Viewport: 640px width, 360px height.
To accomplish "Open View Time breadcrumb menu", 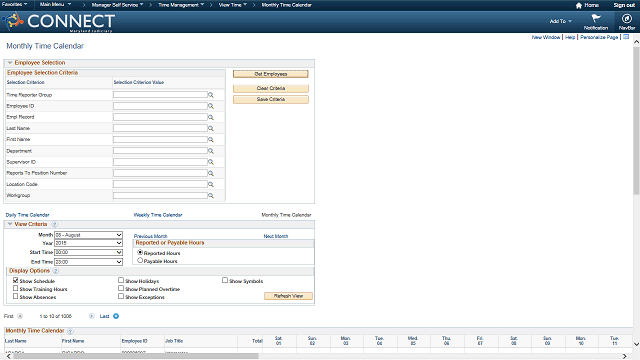I will click(233, 5).
